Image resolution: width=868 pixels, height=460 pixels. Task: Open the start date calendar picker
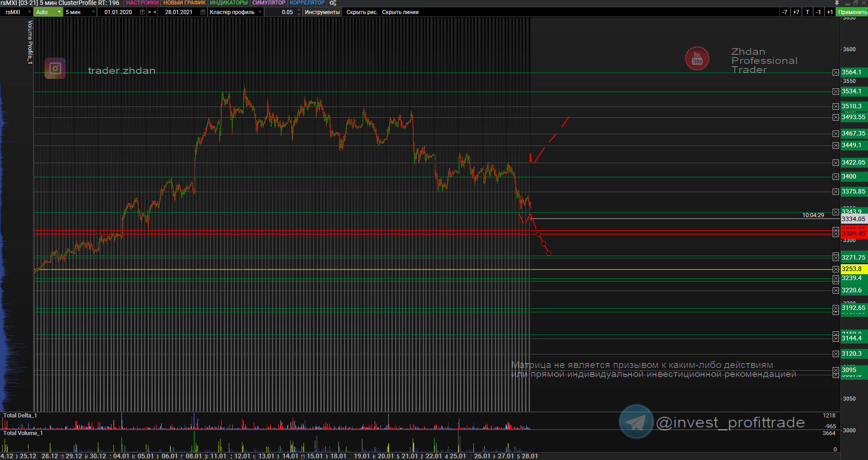[x=142, y=12]
